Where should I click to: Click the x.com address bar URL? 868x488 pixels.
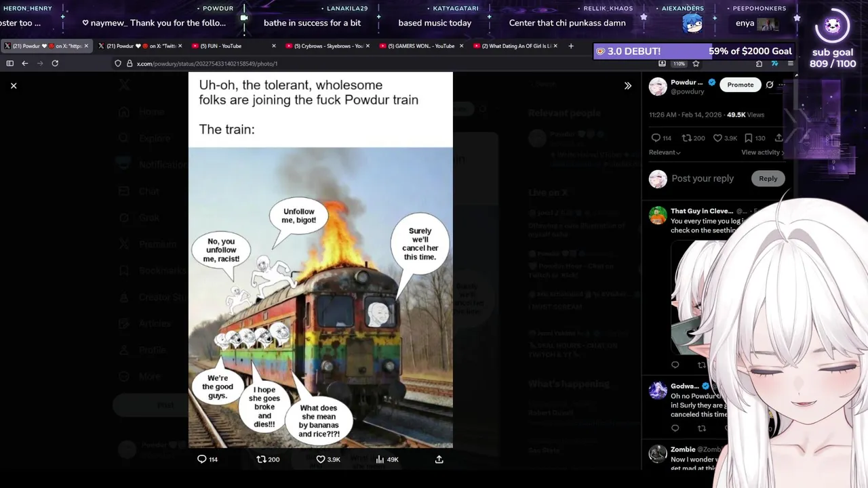[207, 64]
